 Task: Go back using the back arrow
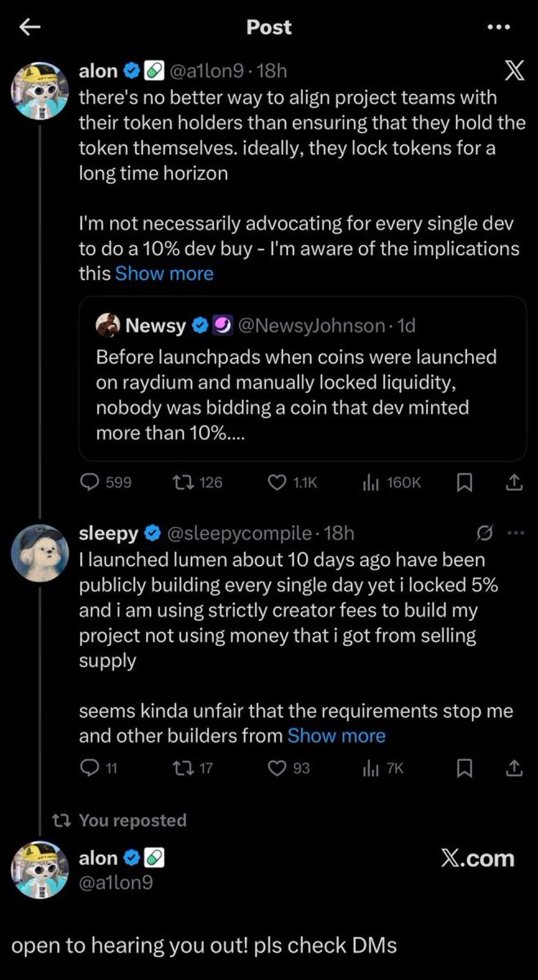click(30, 27)
